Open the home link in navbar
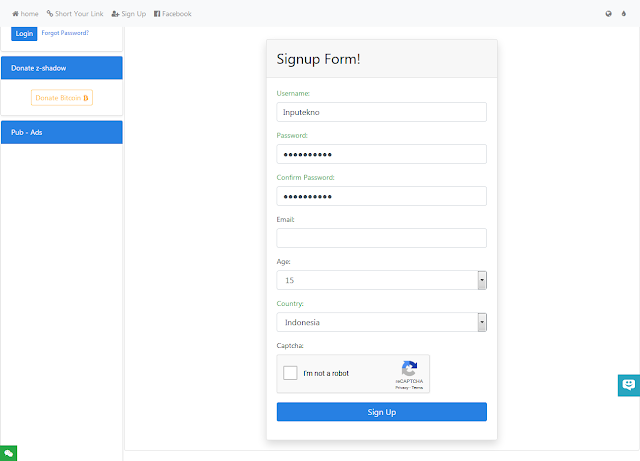The image size is (640, 461). 25,14
